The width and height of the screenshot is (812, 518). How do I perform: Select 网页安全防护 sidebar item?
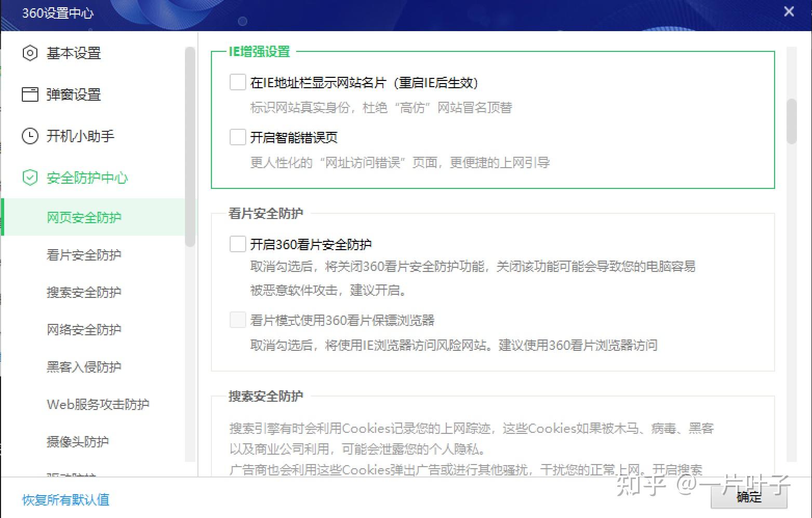(94, 217)
